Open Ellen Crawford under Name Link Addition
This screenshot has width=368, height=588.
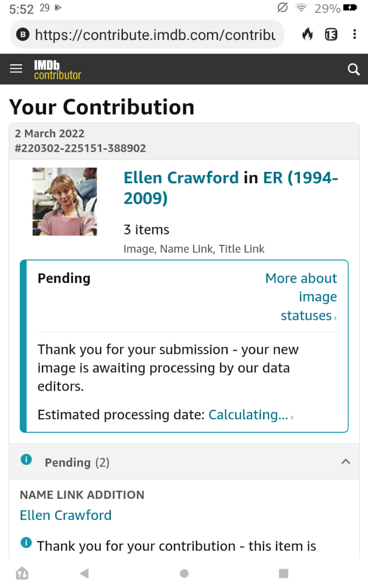point(65,515)
